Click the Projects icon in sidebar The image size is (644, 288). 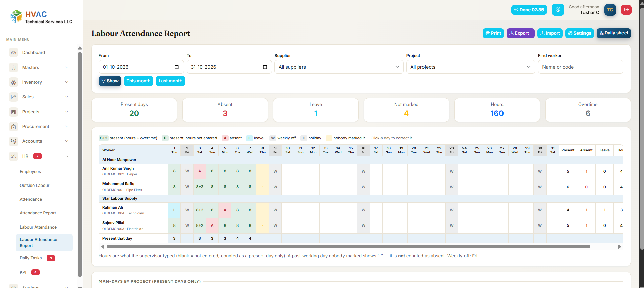(x=14, y=112)
